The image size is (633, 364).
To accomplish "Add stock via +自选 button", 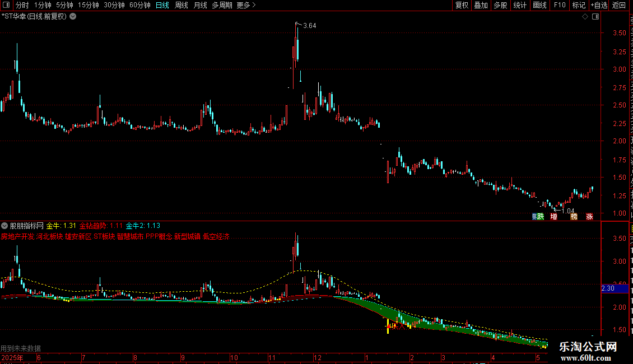I will [x=599, y=5].
